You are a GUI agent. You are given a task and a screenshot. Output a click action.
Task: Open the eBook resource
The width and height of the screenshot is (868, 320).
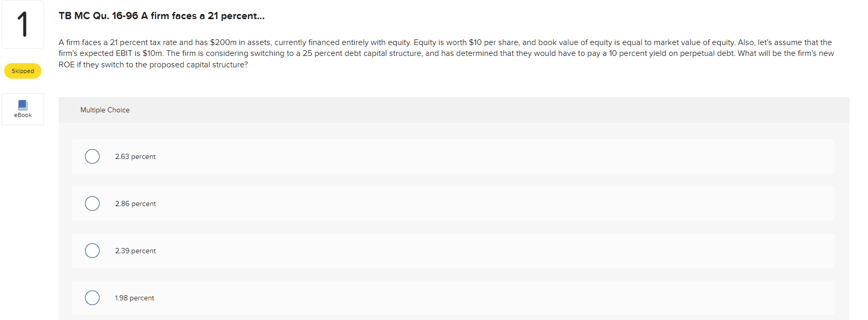pos(22,109)
